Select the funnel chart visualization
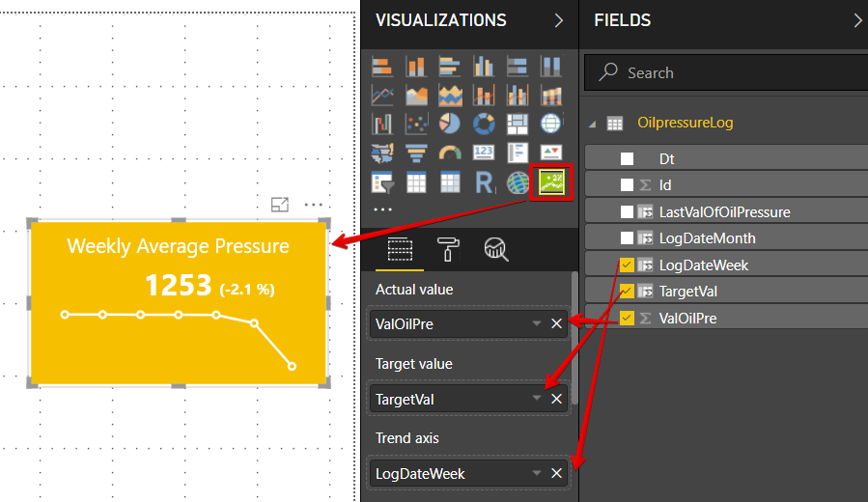This screenshot has height=502, width=868. click(x=417, y=153)
